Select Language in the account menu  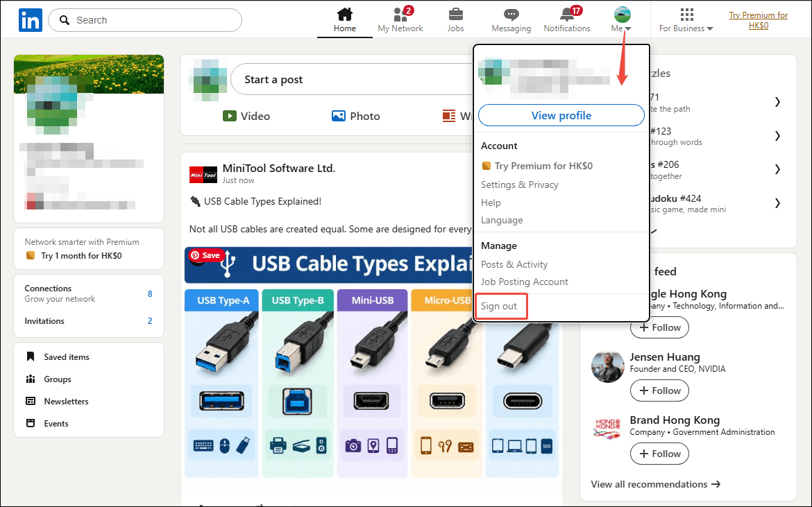click(502, 221)
